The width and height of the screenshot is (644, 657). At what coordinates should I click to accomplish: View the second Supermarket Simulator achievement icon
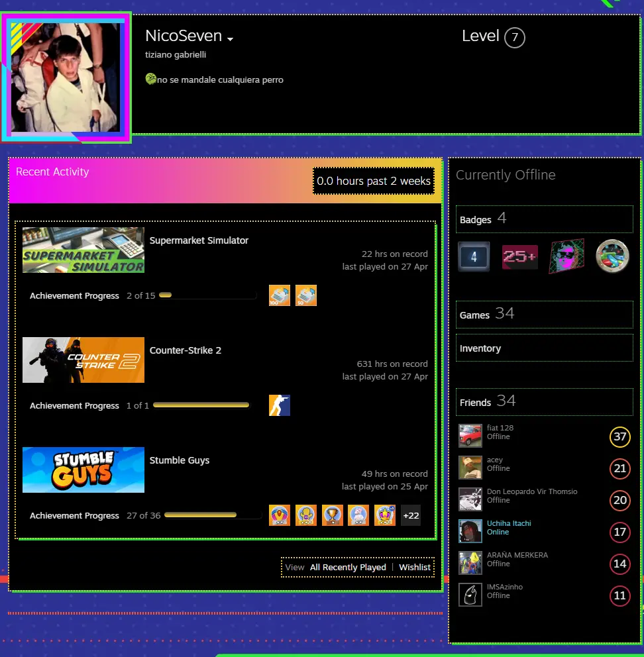click(x=306, y=295)
